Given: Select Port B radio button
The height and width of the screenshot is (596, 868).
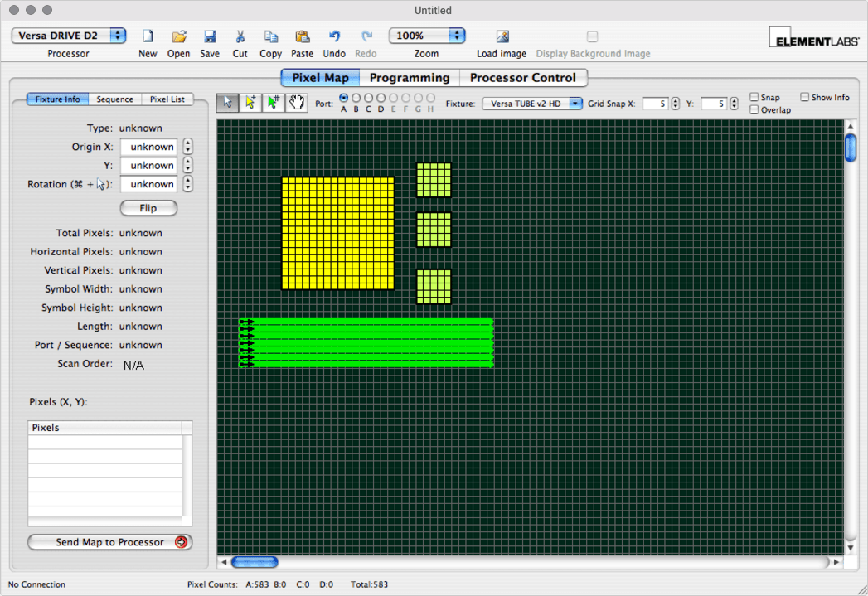Looking at the screenshot, I should pyautogui.click(x=356, y=98).
